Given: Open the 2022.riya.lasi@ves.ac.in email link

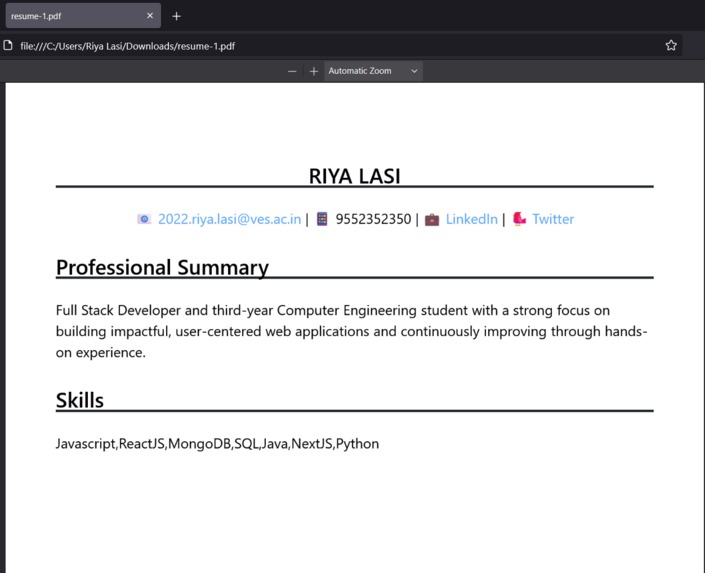Looking at the screenshot, I should coord(229,219).
